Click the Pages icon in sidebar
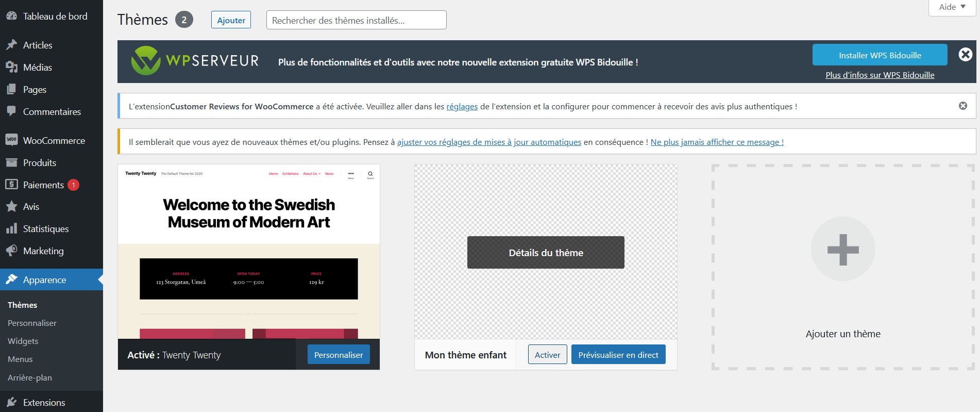980x412 pixels. pos(12,89)
